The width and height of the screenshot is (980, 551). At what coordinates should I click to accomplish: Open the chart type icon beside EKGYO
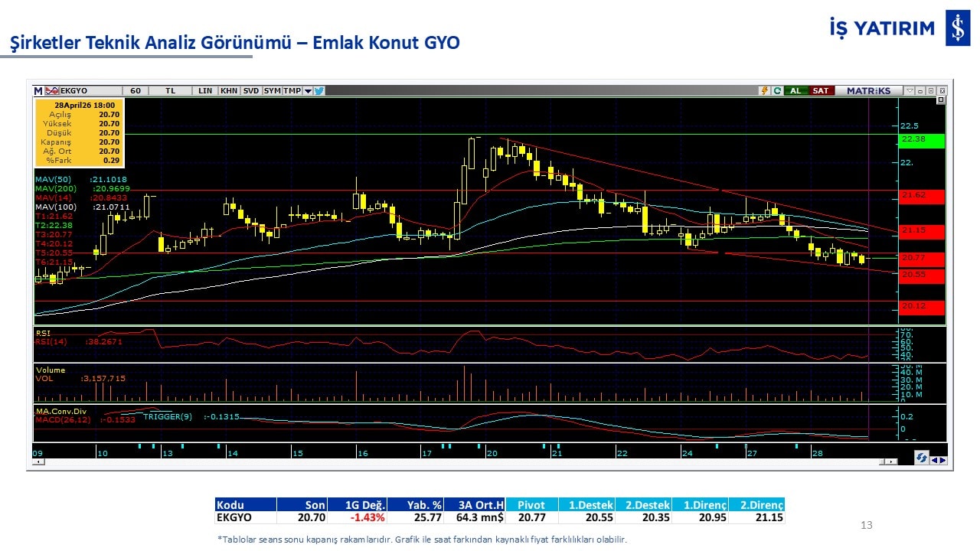click(x=51, y=90)
